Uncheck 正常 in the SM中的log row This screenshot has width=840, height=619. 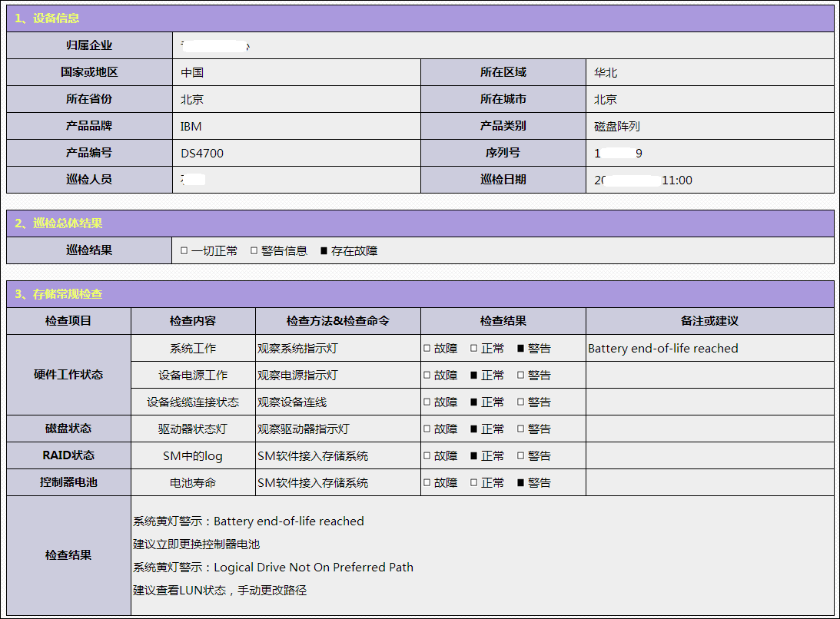point(474,456)
